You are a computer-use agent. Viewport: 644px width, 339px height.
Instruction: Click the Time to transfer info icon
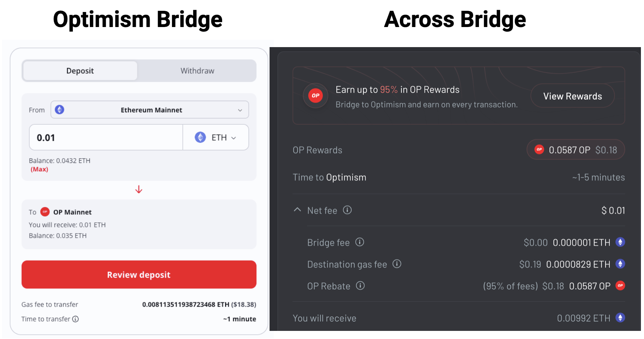coord(76,319)
